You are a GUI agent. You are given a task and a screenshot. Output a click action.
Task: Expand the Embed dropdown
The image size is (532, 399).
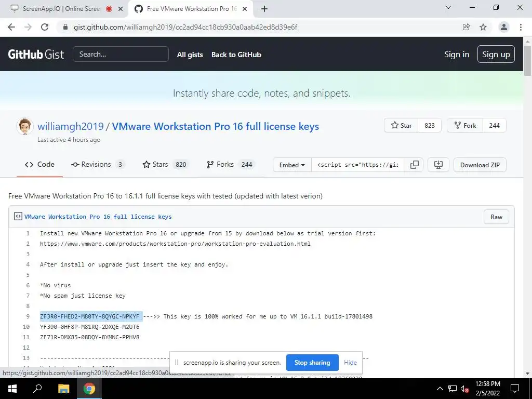point(292,165)
